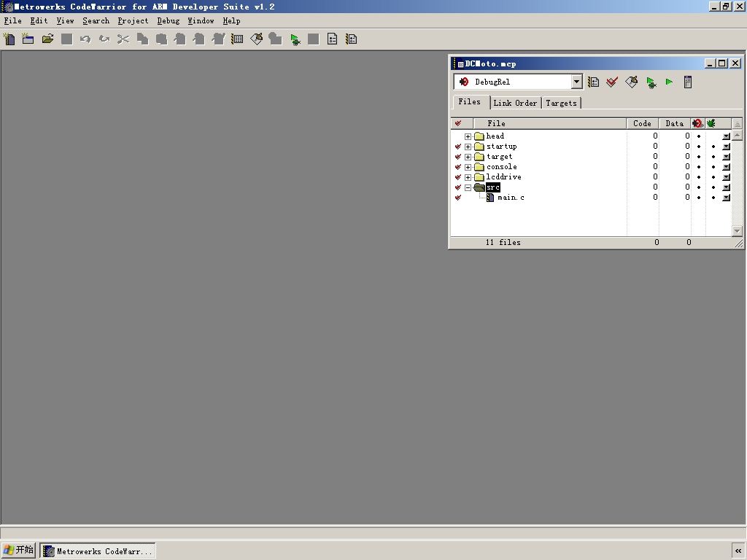Open the Search menu
747x560 pixels.
click(x=96, y=21)
